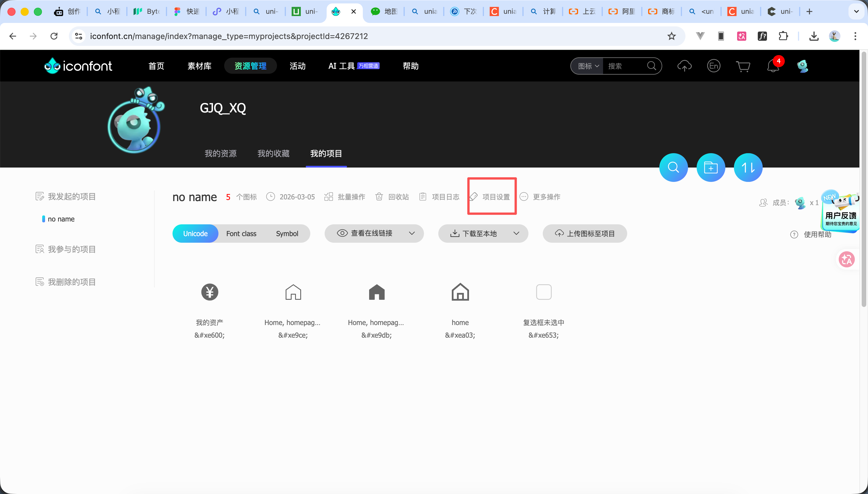
Task: Click the blue search circle button
Action: point(673,168)
